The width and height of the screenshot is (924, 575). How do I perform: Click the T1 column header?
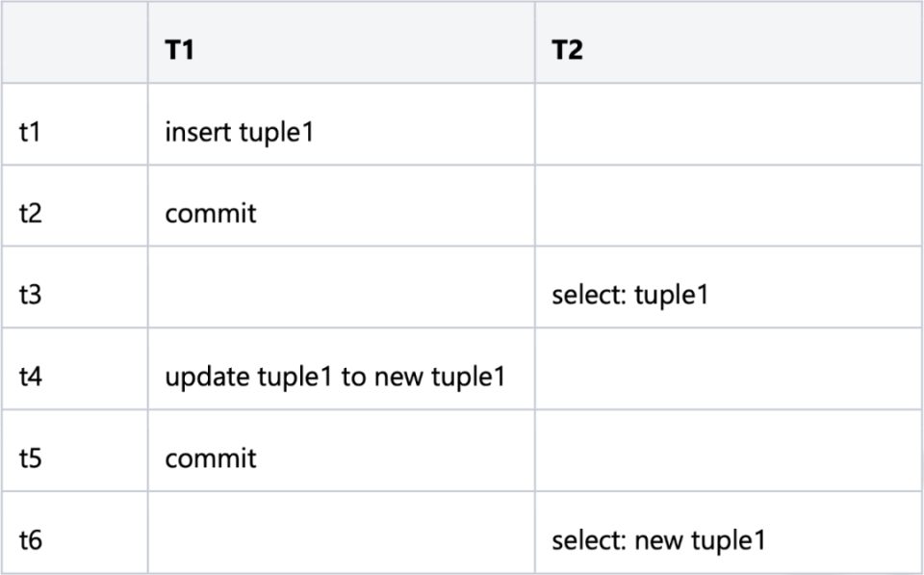tap(180, 50)
